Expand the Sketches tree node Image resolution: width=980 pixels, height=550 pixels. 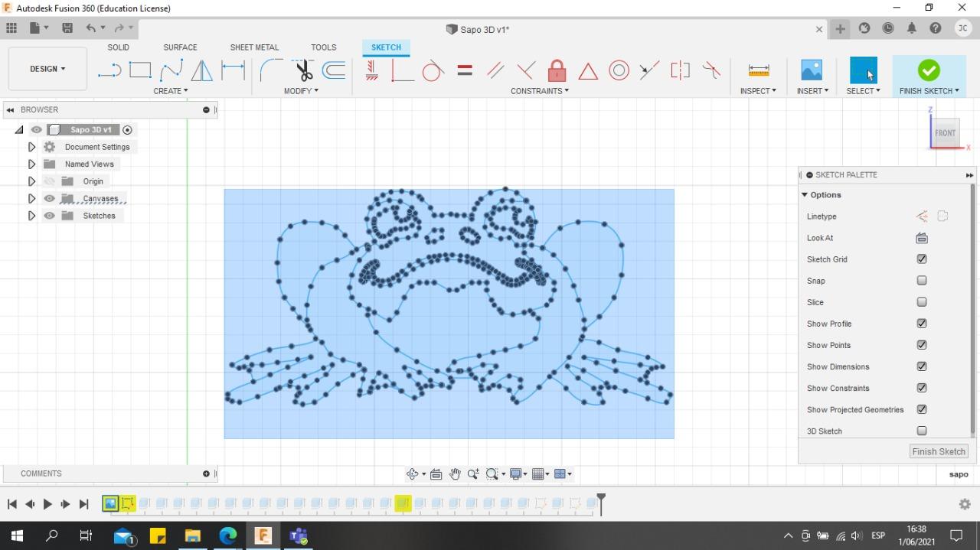pyautogui.click(x=31, y=216)
